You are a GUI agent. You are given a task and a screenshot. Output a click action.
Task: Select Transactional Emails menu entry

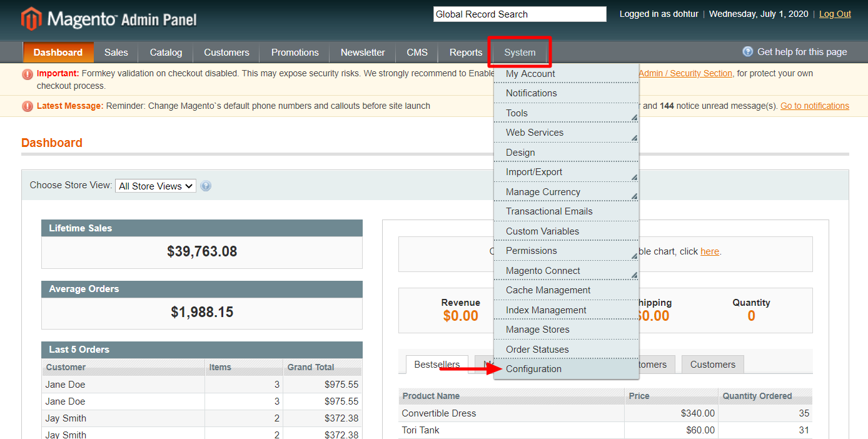(x=566, y=211)
